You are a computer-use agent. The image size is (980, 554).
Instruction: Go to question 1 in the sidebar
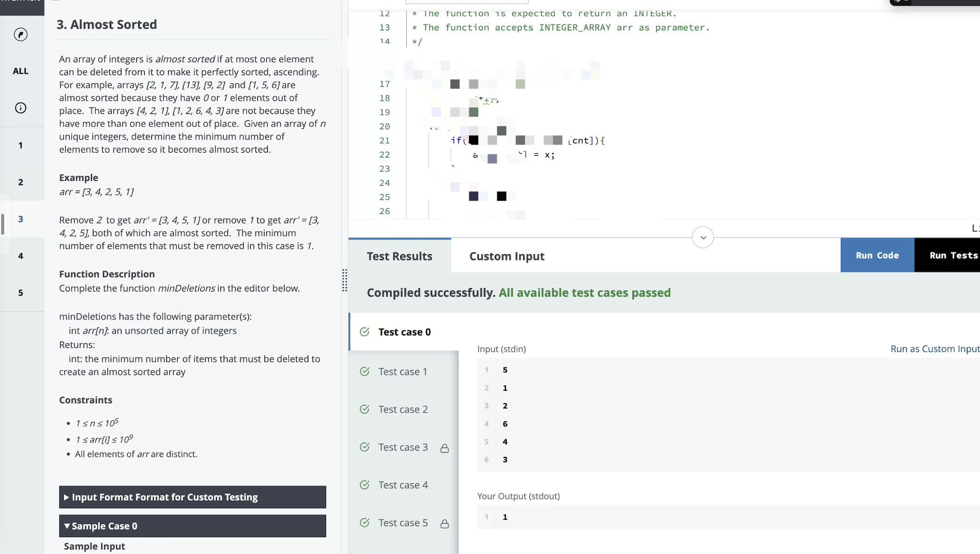click(21, 145)
